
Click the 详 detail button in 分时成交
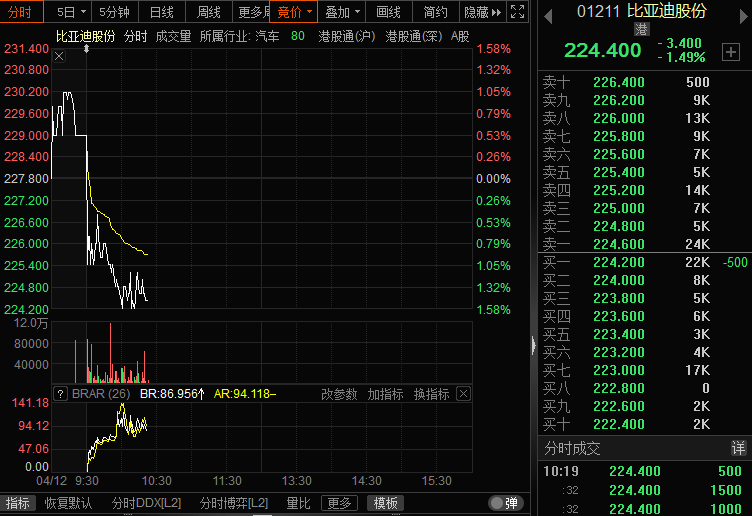pos(738,448)
